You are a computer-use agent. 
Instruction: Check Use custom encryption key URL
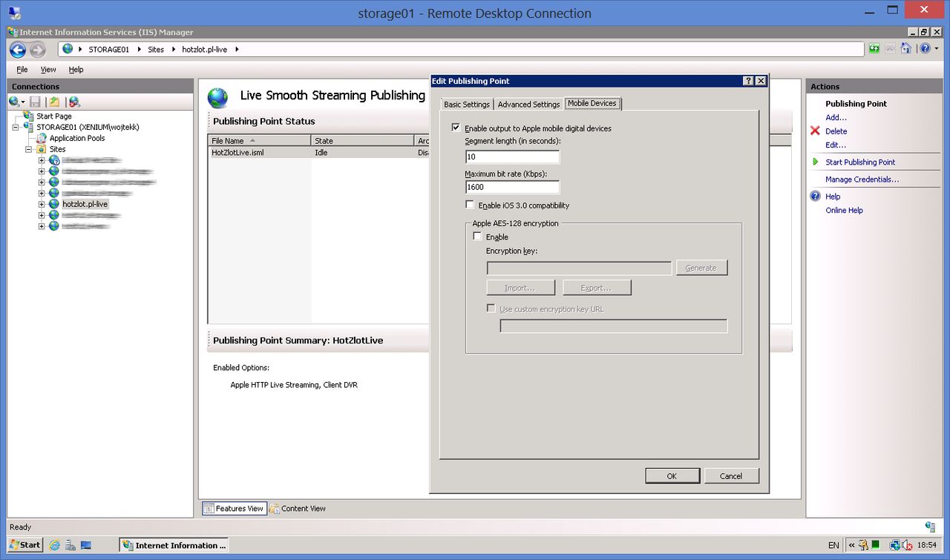(491, 309)
